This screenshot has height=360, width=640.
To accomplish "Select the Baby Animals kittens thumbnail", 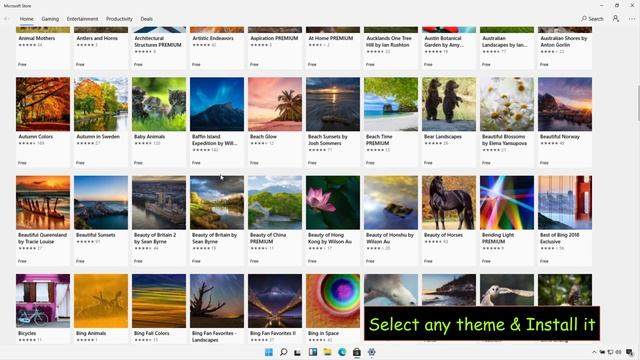I will [159, 104].
